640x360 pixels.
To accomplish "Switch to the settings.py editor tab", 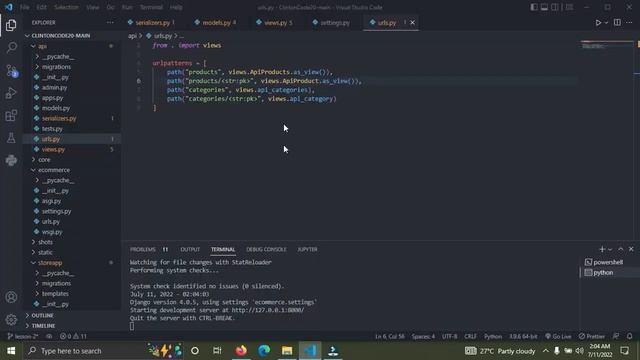I will (x=335, y=23).
